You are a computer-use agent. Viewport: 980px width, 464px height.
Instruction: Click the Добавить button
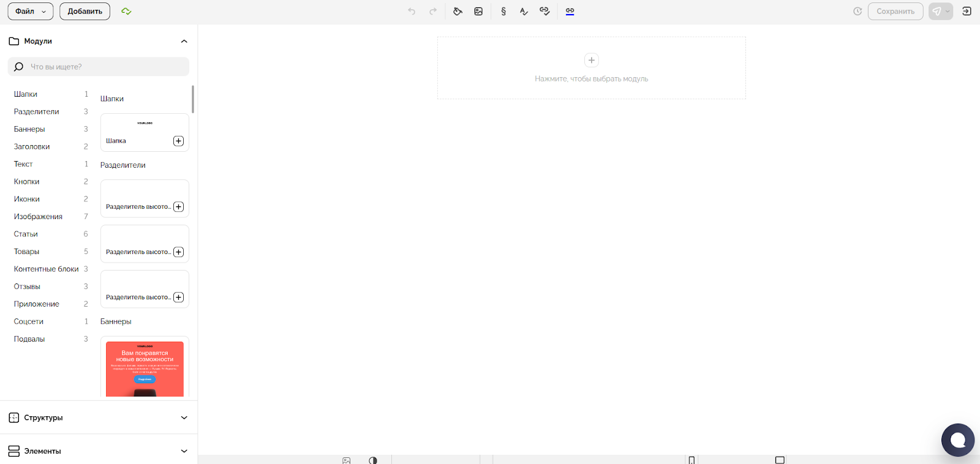click(x=85, y=12)
